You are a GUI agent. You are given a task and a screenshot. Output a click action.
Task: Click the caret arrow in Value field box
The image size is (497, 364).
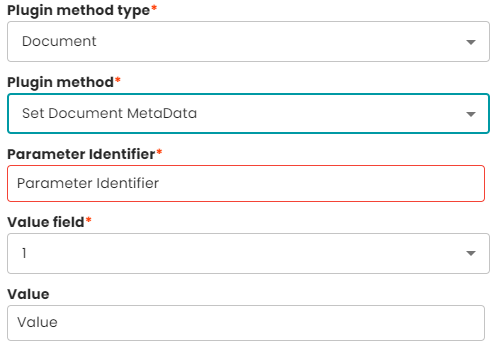471,253
